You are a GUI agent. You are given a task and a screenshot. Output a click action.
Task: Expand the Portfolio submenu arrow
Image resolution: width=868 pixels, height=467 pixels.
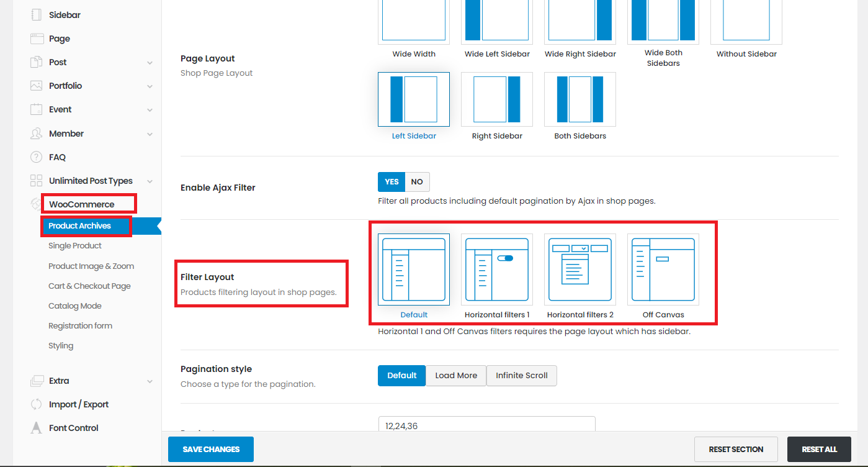[x=150, y=86]
